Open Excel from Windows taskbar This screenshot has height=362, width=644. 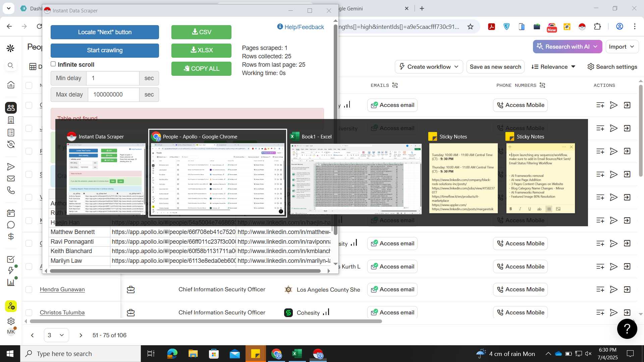[297, 354]
